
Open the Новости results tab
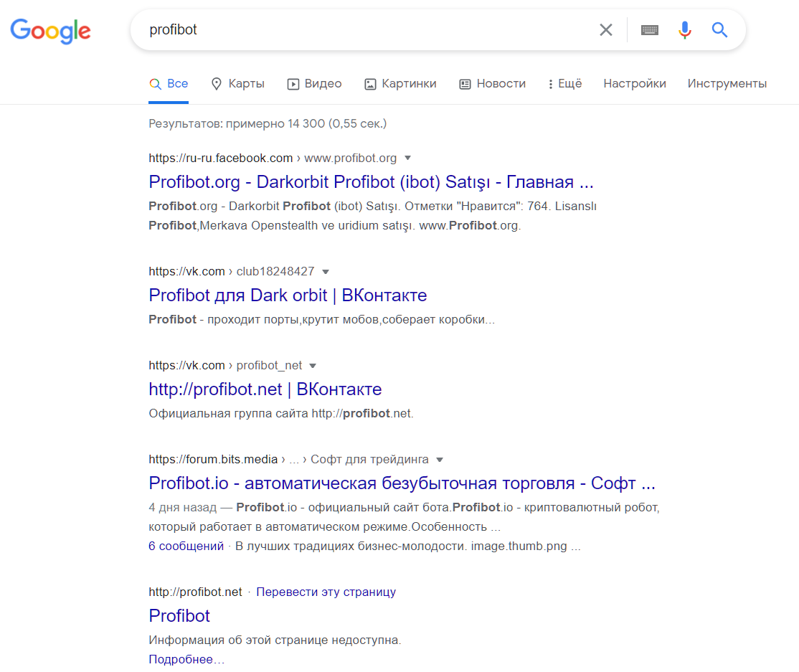(x=492, y=84)
